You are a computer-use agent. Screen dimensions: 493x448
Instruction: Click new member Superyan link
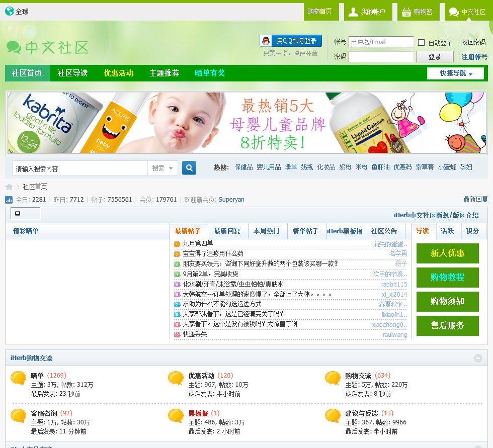tap(231, 200)
